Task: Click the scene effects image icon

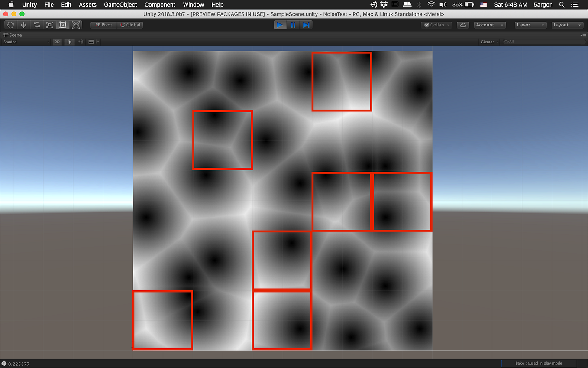Action: pyautogui.click(x=90, y=42)
